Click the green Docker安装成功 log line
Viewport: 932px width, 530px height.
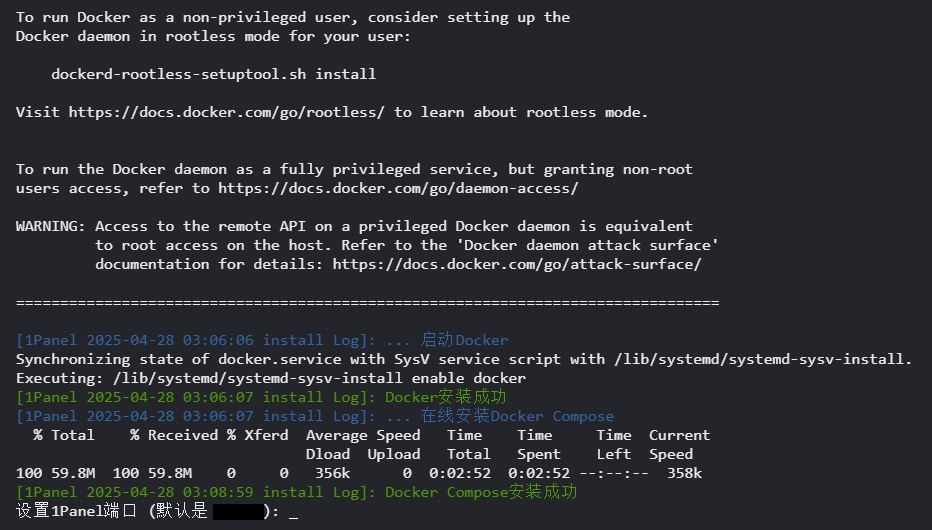(261, 397)
